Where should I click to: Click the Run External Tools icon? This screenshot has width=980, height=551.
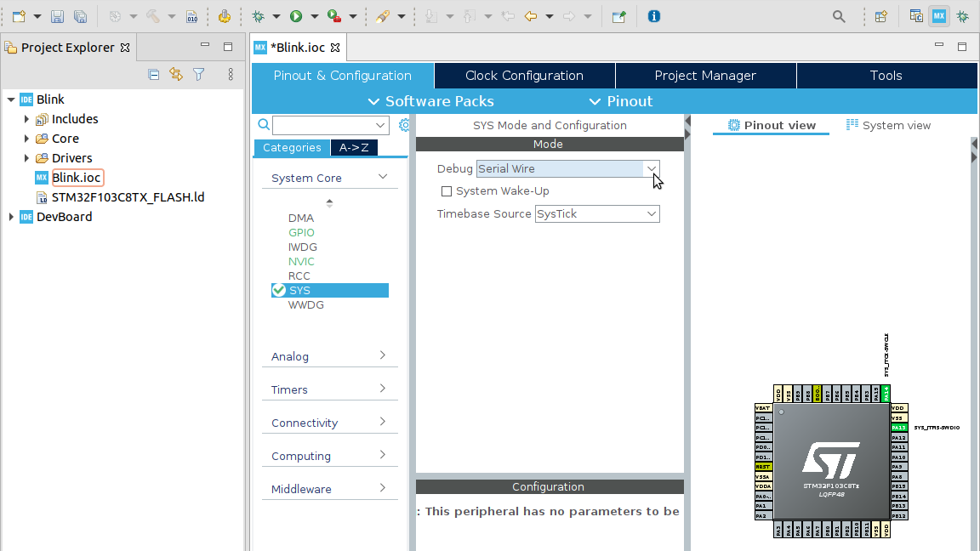(x=334, y=16)
